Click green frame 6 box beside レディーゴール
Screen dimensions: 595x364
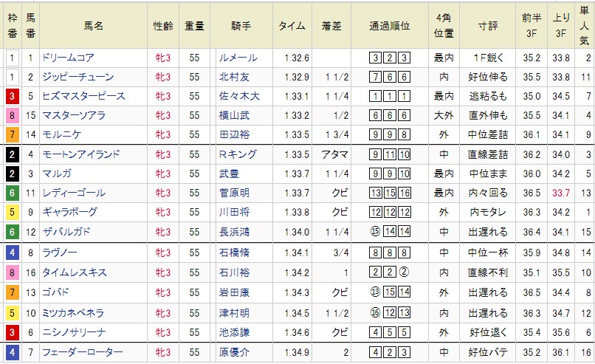13,193
